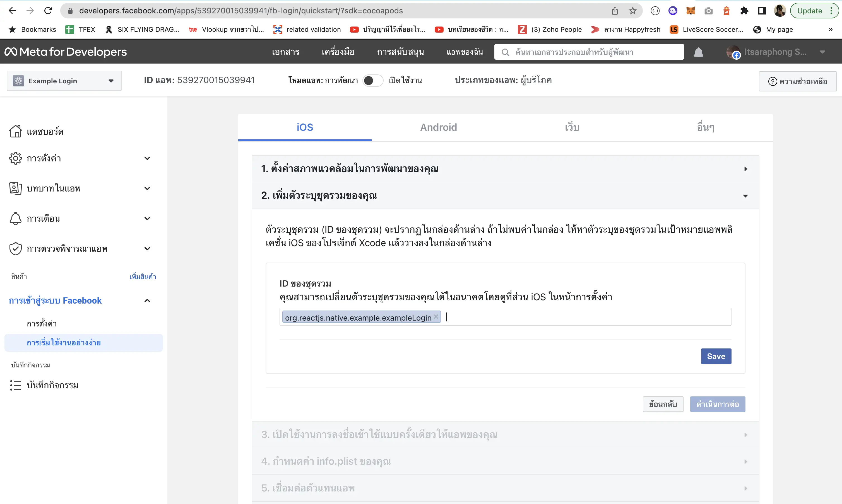Screen dimensions: 842x504
Task: Reload the page with refresh icon
Action: [48, 11]
